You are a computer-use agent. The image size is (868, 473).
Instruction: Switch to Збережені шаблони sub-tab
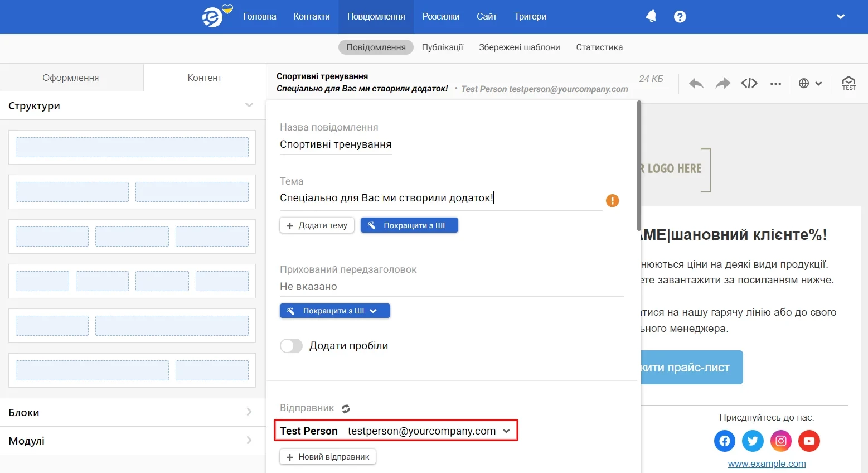point(520,47)
